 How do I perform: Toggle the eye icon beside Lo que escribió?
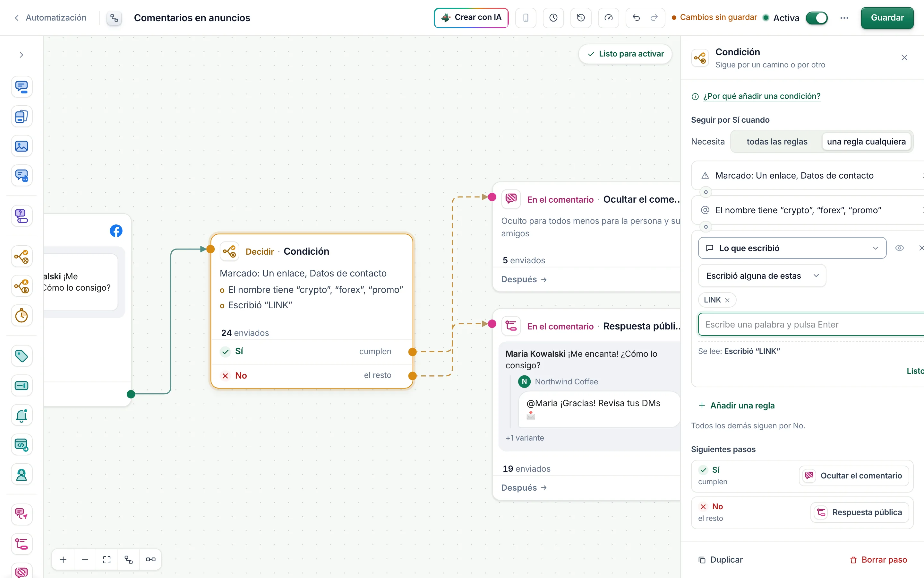(900, 248)
